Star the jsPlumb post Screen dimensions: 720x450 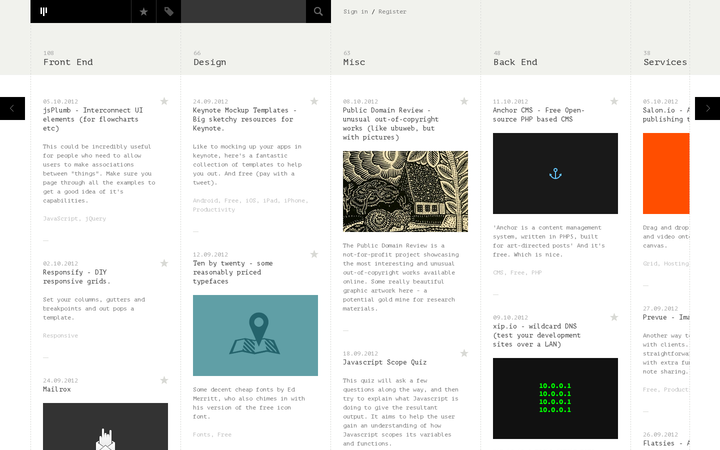164,101
